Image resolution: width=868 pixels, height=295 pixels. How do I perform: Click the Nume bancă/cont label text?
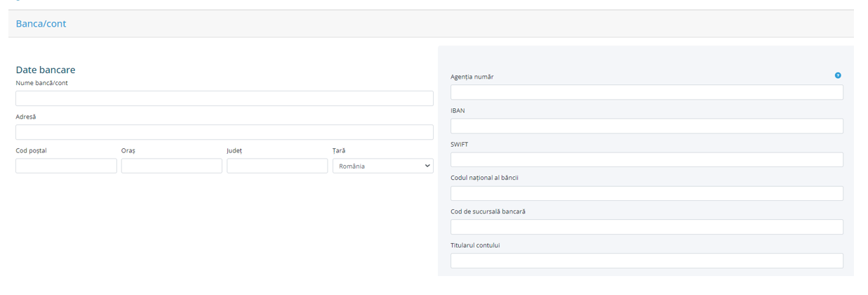point(42,83)
